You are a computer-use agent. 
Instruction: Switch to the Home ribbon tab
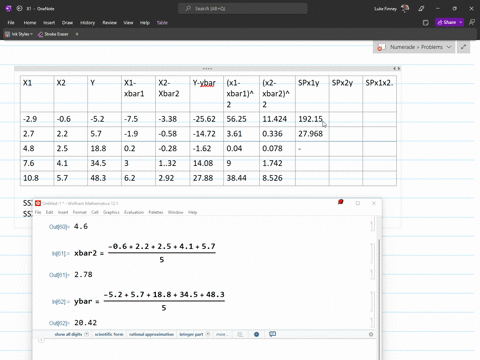tap(30, 23)
